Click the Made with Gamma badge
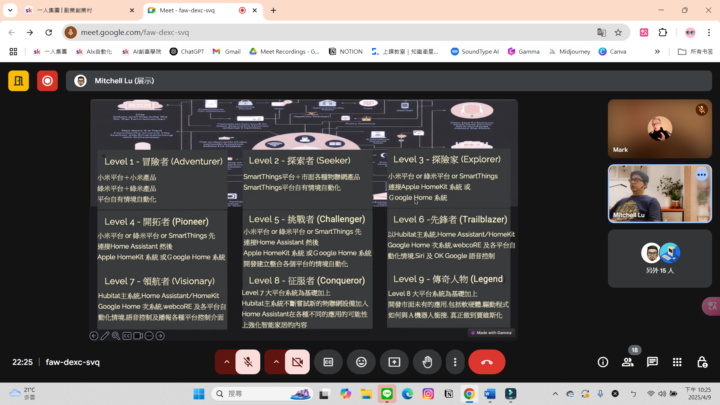 point(491,332)
